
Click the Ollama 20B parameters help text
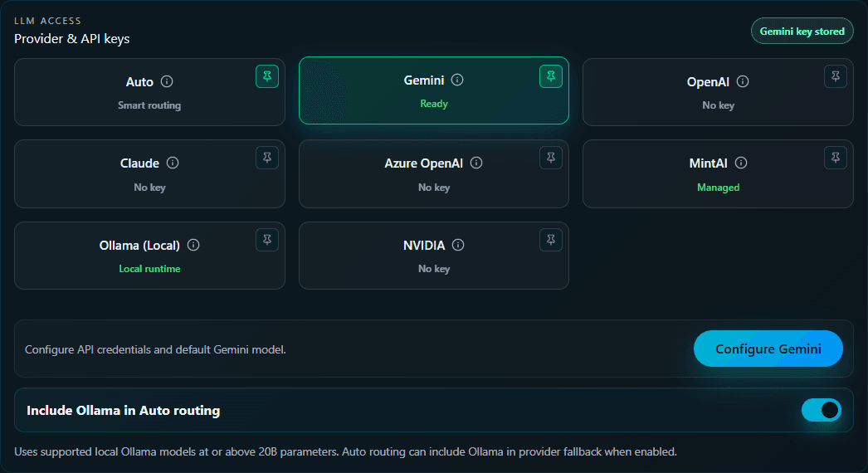pyautogui.click(x=345, y=451)
